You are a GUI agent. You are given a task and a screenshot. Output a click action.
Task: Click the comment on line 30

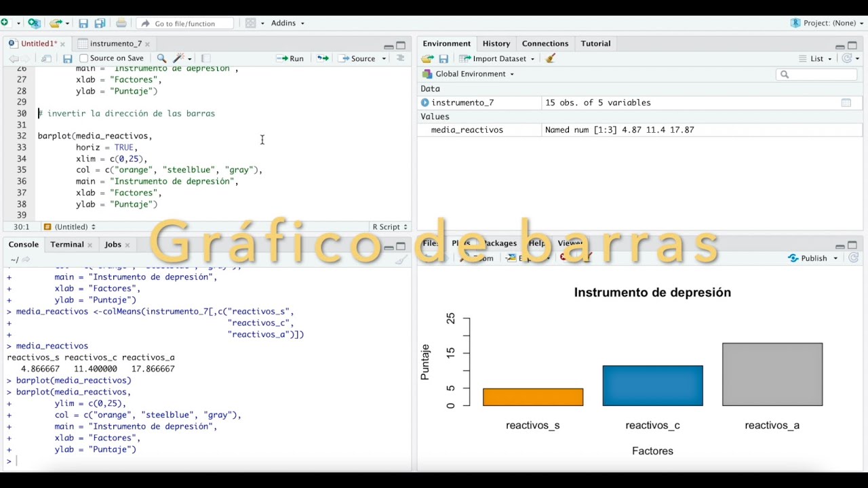pyautogui.click(x=126, y=113)
